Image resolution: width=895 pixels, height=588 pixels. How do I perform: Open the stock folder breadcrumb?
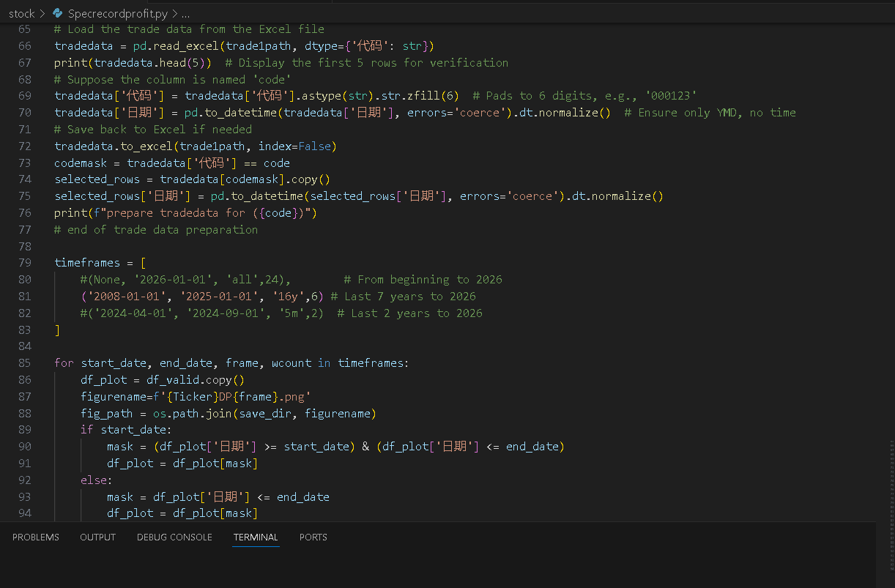[x=21, y=14]
